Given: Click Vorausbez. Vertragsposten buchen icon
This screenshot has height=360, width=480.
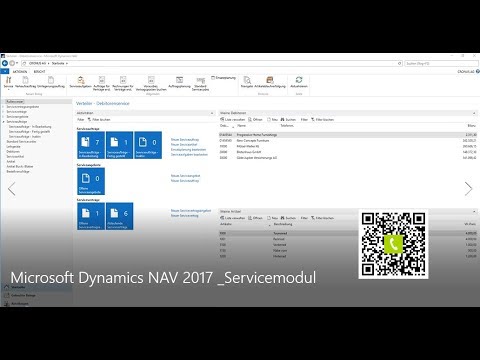Looking at the screenshot, I should click(x=151, y=83).
